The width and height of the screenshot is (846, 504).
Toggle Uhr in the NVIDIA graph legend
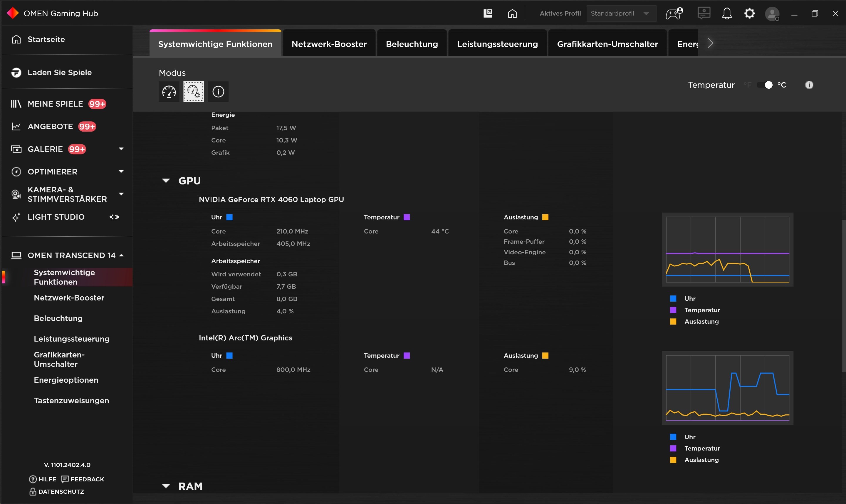click(683, 298)
